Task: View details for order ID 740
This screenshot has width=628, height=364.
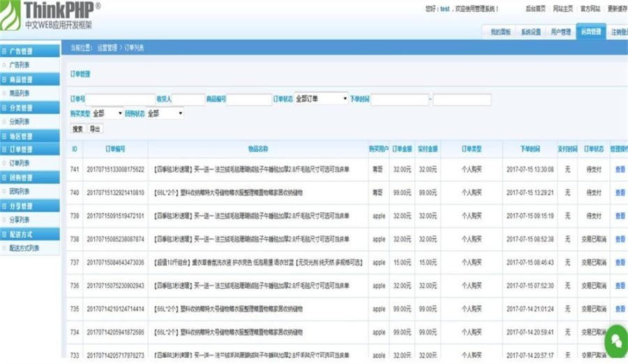Action: pos(620,192)
